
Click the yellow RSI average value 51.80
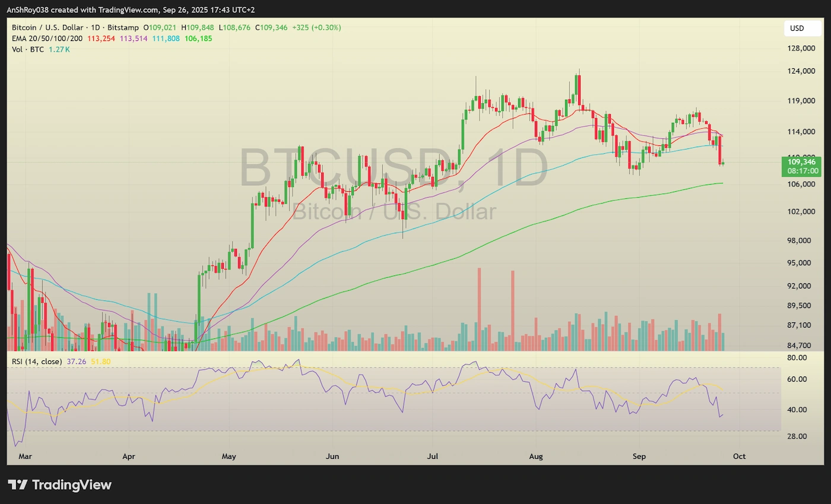(100, 361)
